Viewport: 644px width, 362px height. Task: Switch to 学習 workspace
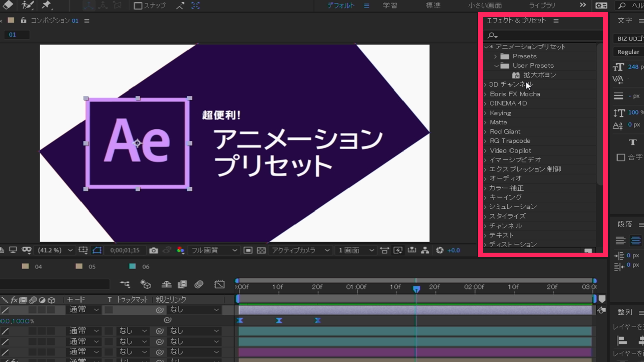[x=390, y=6]
